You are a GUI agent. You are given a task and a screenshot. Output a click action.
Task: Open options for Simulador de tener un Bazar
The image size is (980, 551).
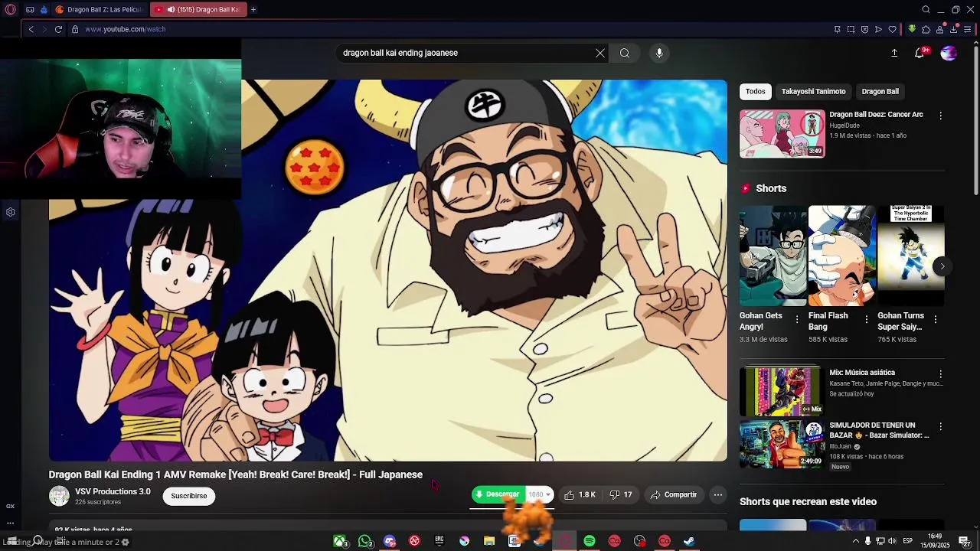pos(941,426)
